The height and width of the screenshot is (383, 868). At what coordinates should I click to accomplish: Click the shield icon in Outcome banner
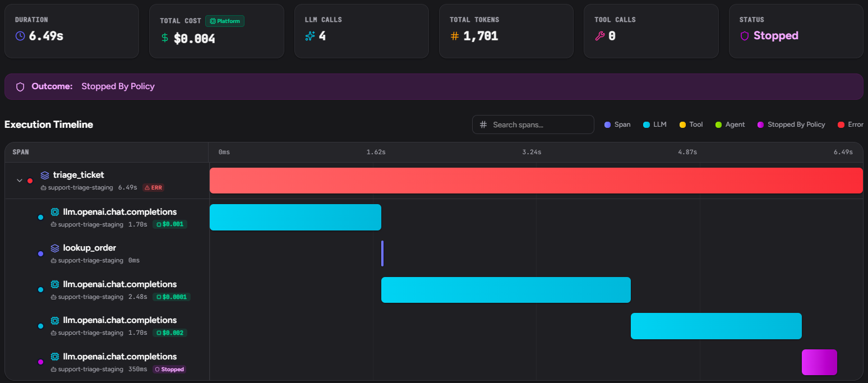(20, 87)
